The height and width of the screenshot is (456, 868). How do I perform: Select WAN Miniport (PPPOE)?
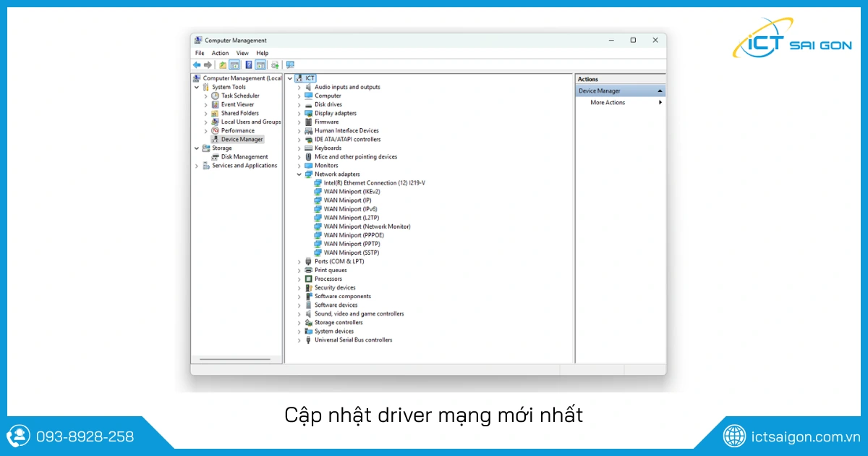coord(354,235)
